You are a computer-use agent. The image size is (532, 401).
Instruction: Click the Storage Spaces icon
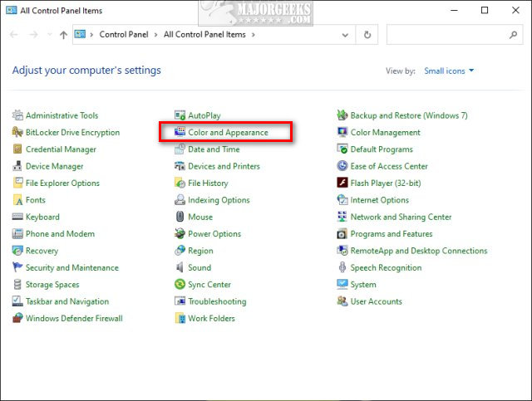click(17, 285)
